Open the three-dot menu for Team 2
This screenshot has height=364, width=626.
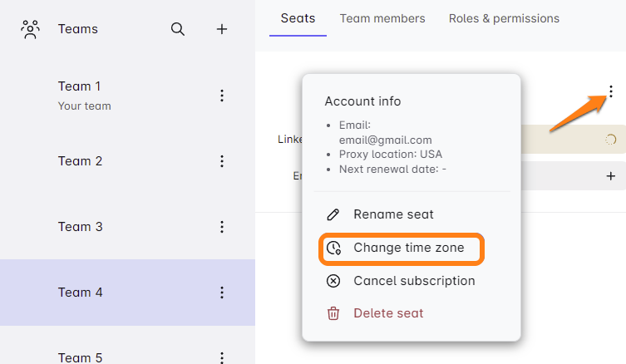(x=222, y=161)
